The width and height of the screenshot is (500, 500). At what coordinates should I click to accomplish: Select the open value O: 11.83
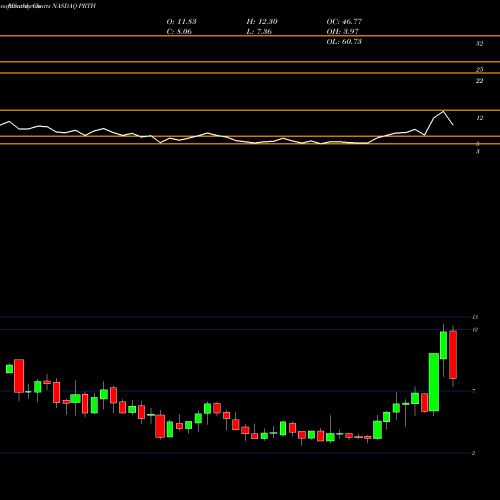[x=181, y=22]
